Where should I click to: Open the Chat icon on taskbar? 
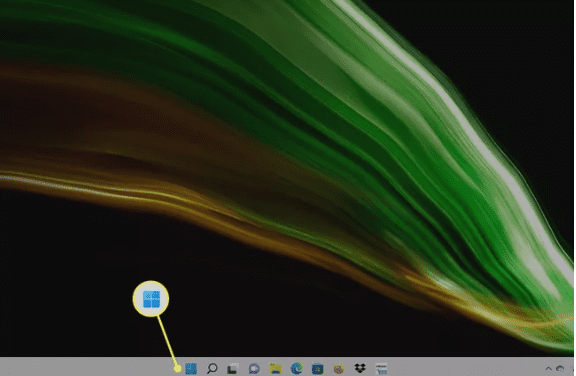click(254, 368)
